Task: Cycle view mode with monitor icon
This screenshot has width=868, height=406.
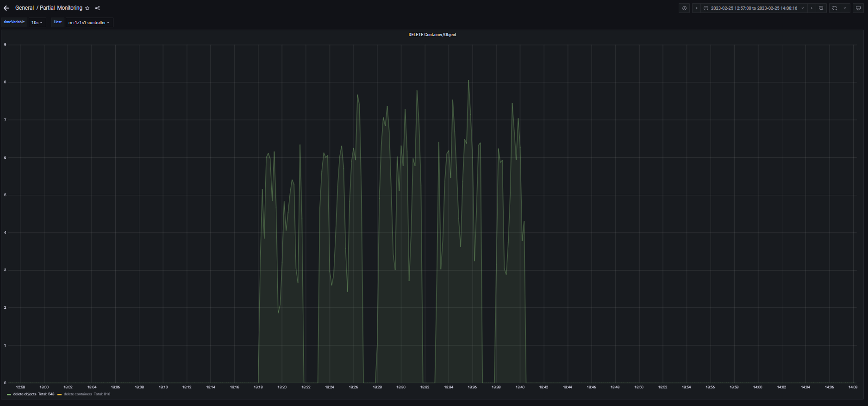Action: [x=858, y=8]
